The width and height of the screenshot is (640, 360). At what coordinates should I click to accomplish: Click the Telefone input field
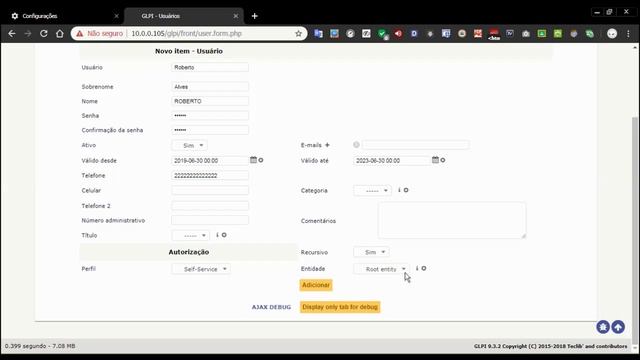click(210, 176)
